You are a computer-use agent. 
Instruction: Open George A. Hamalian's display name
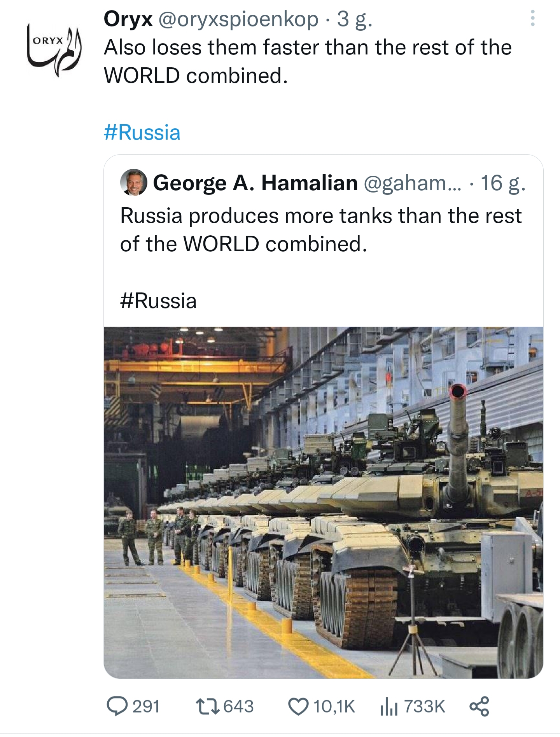[255, 183]
